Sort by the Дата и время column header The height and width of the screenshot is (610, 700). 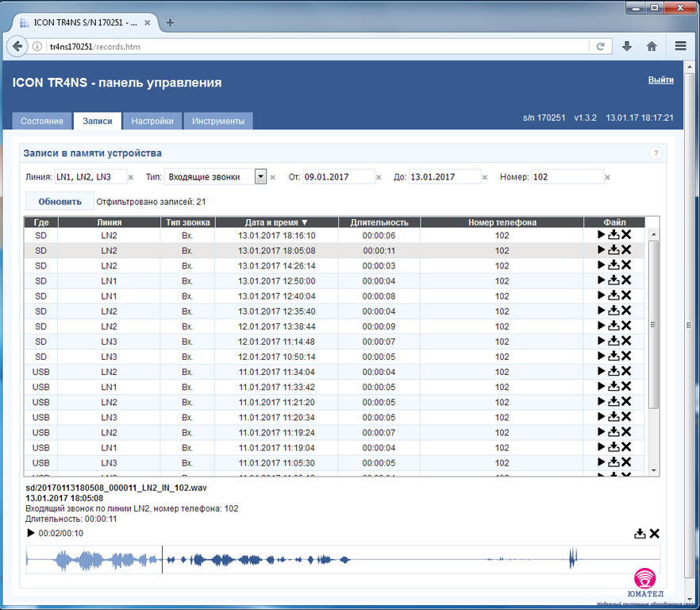pyautogui.click(x=277, y=222)
